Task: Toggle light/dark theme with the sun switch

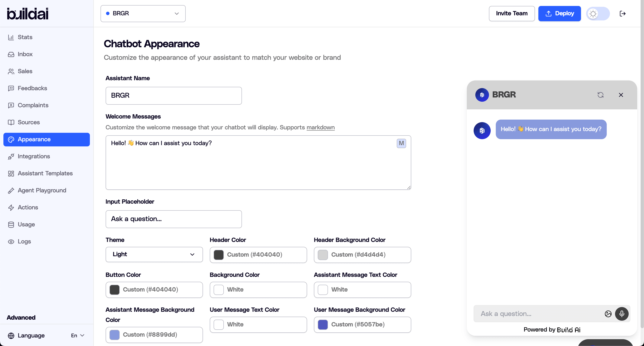Action: (x=598, y=13)
